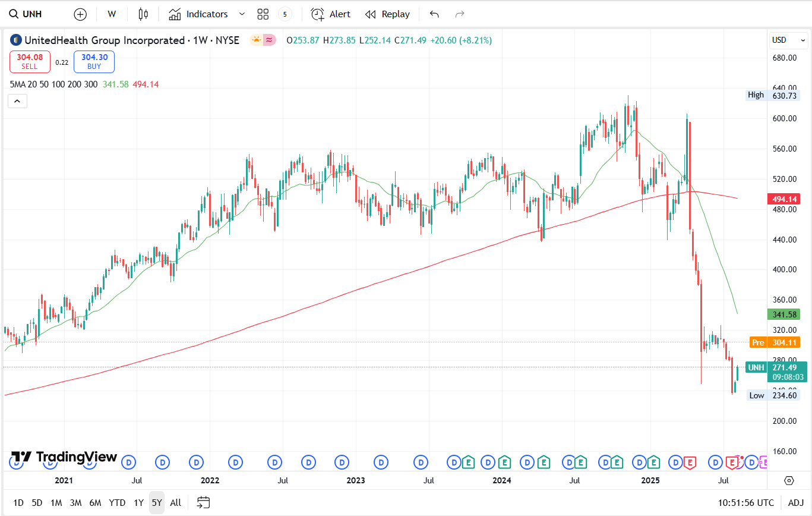The image size is (812, 516).
Task: Open the go-to-date calendar icon
Action: coord(204,503)
